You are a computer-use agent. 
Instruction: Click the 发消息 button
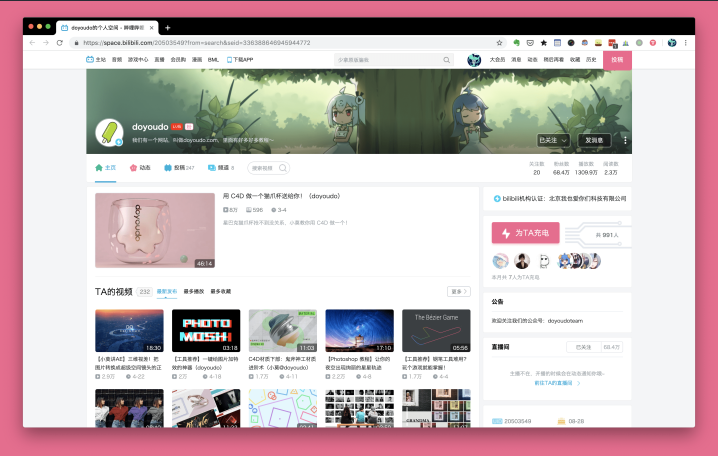pos(594,140)
